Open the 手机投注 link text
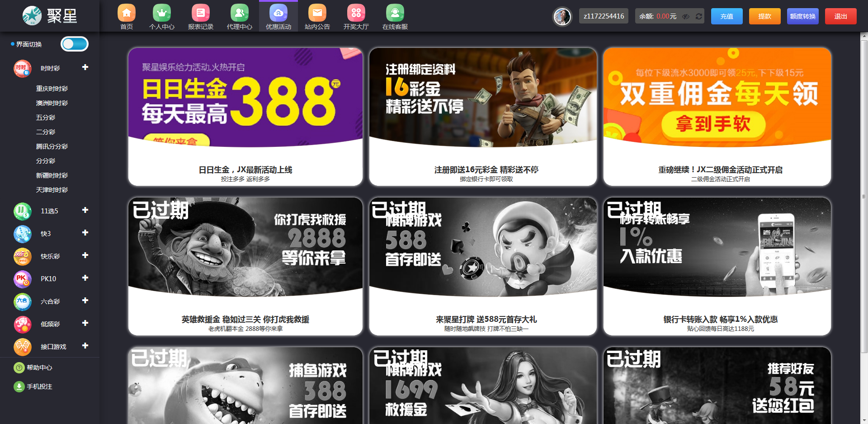The image size is (868, 424). [39, 387]
